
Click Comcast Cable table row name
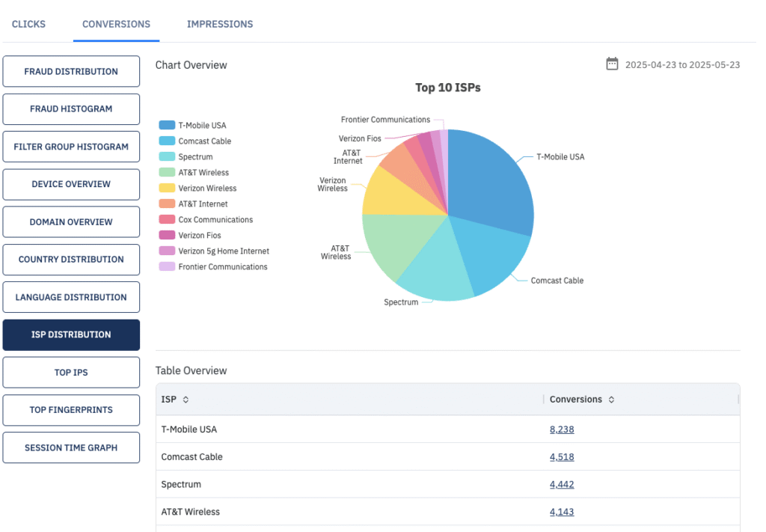[191, 456]
